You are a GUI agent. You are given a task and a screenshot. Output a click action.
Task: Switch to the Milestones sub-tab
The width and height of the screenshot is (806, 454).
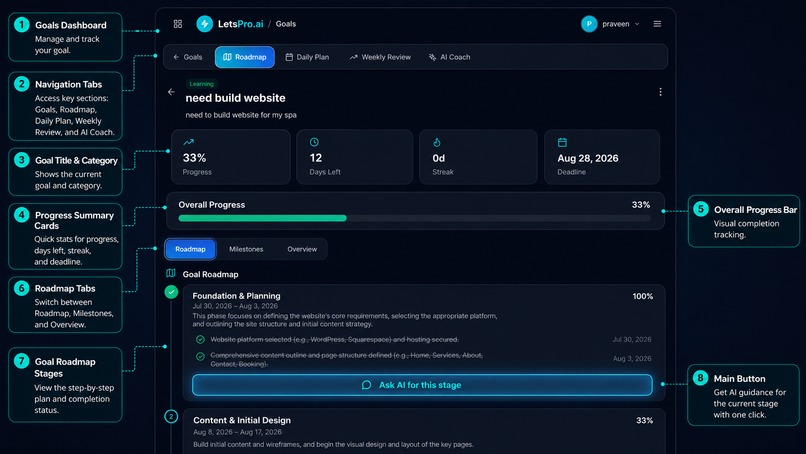(246, 249)
